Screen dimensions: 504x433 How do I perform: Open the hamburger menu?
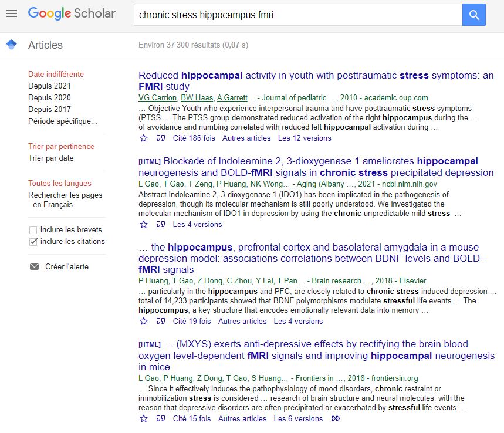pos(11,13)
